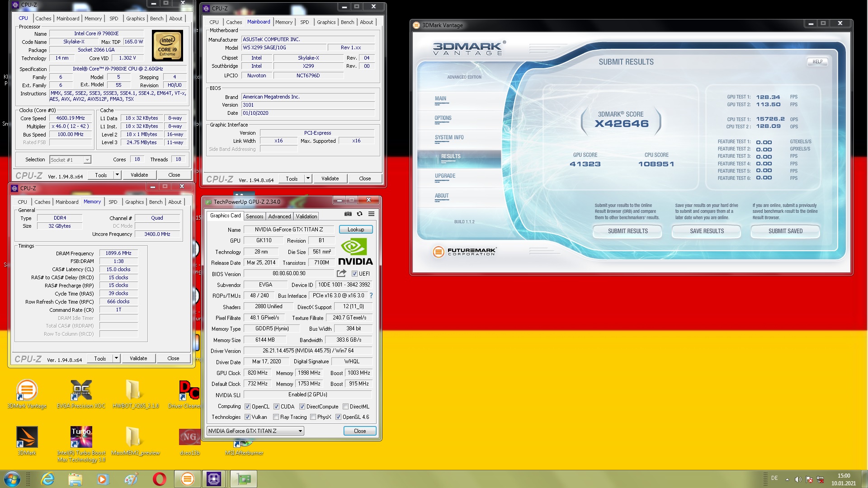Viewport: 868px width, 488px height.
Task: Toggle the OpenCL checkbox
Action: point(247,407)
